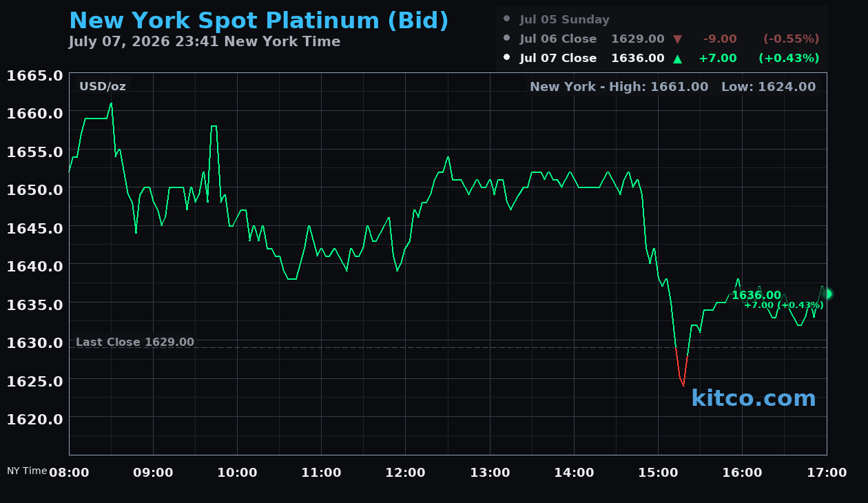Image resolution: width=868 pixels, height=503 pixels.
Task: Click the July 07, 2026 23:41 timestamp
Action: pyautogui.click(x=205, y=41)
